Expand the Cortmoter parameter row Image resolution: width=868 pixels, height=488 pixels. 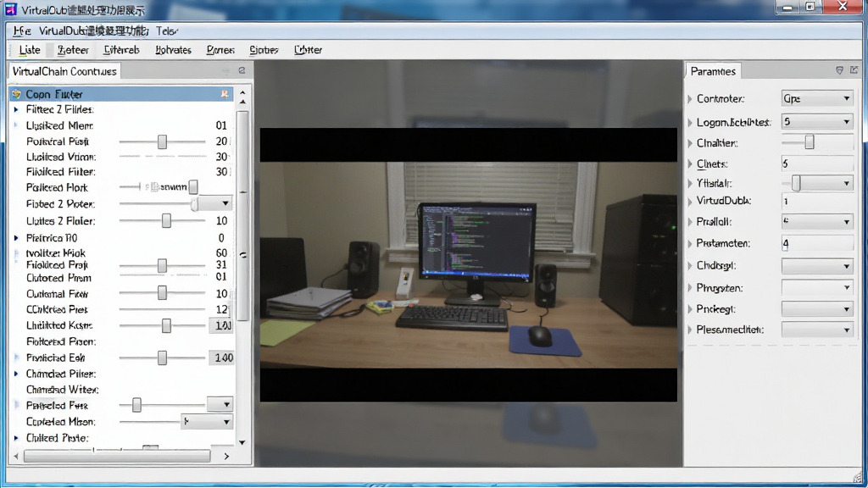pyautogui.click(x=690, y=99)
